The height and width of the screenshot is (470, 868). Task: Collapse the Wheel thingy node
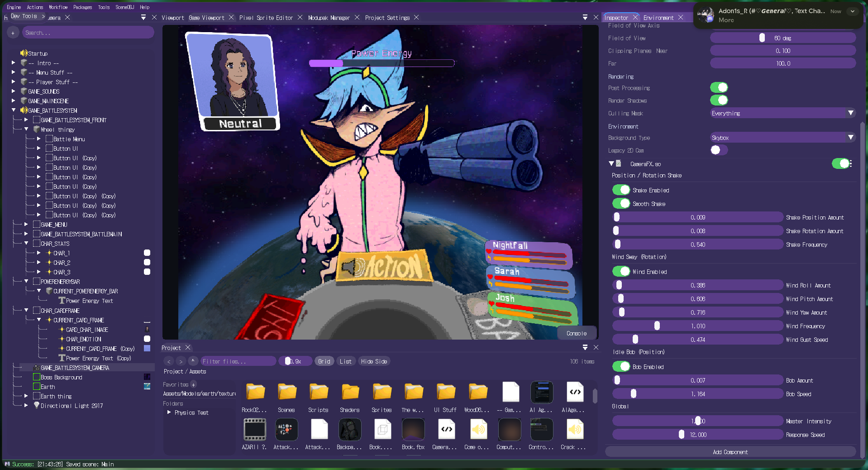[x=26, y=129]
